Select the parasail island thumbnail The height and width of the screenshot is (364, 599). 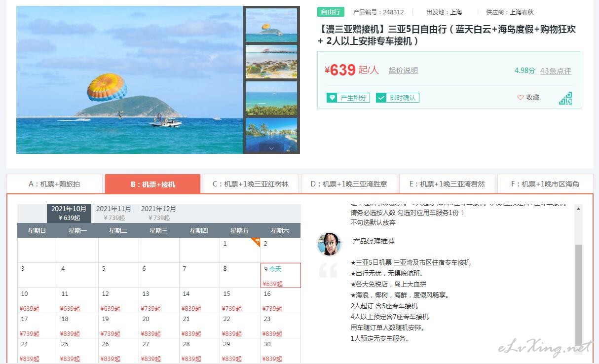click(271, 25)
